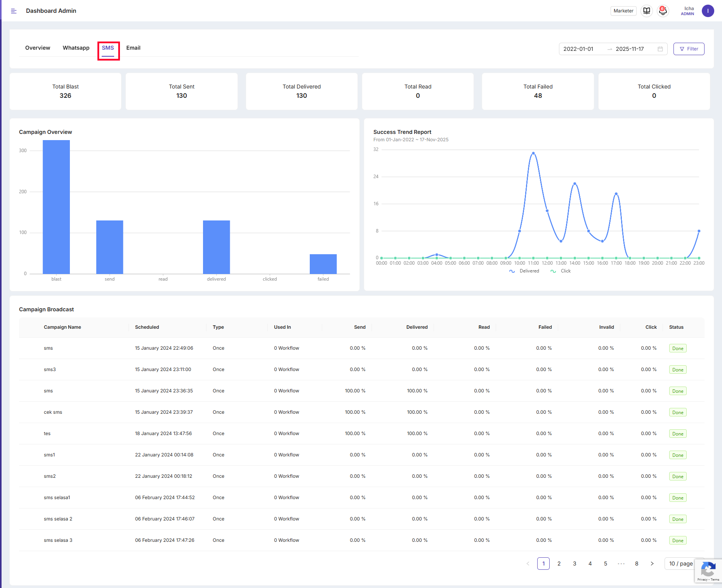Open notifications bell icon
This screenshot has height=588, width=722.
[663, 11]
